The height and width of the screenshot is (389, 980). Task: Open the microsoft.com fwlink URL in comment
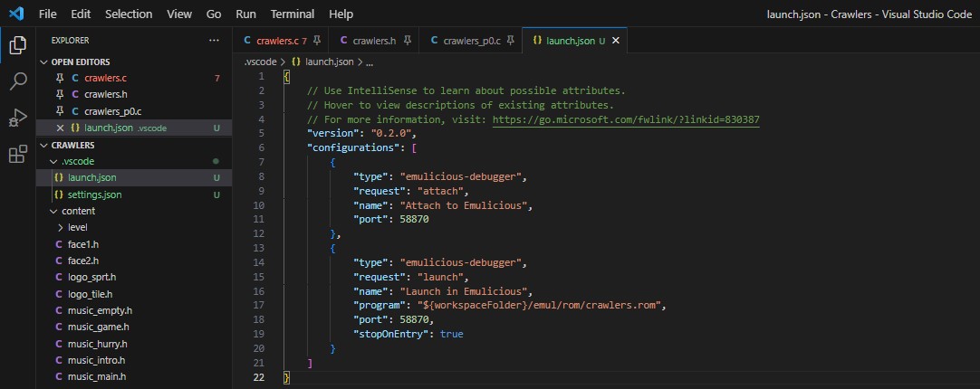tap(626, 119)
